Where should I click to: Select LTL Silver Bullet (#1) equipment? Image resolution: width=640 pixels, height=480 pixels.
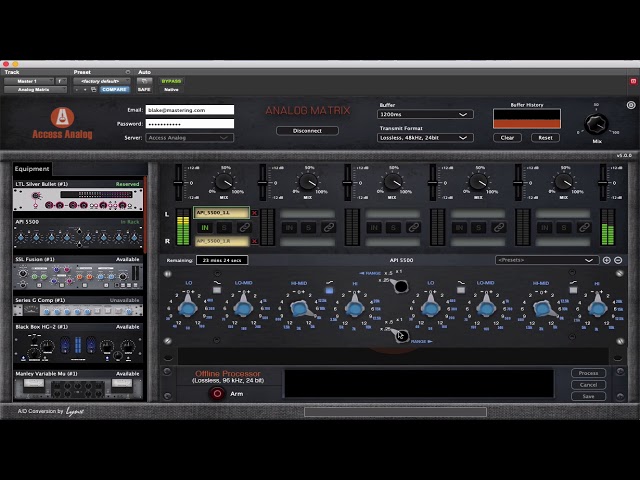click(x=78, y=196)
